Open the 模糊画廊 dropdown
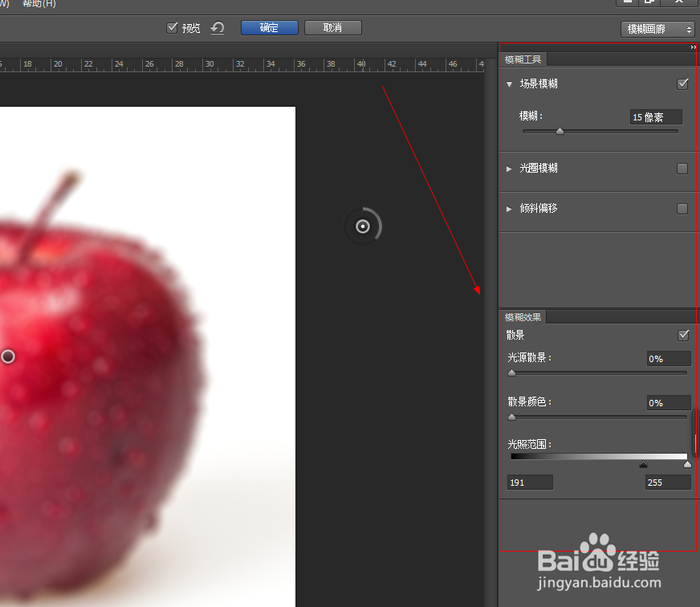Screen dimensions: 700x607 (x=657, y=30)
